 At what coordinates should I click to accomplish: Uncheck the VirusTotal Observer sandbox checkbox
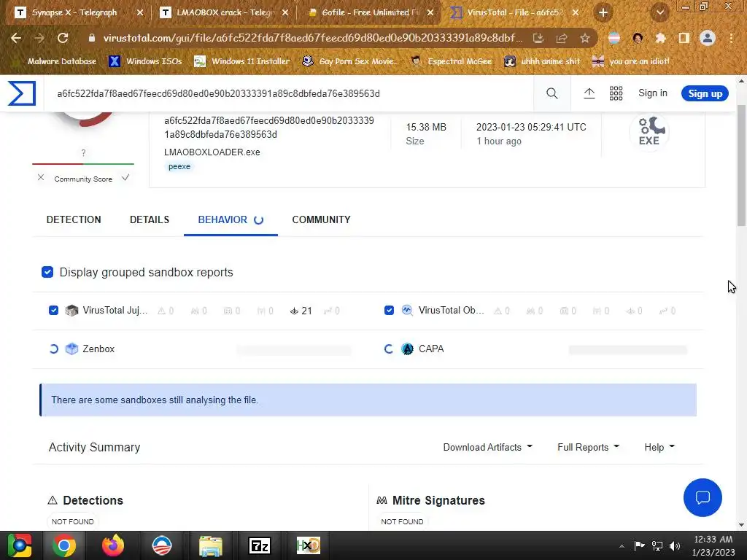[390, 311]
